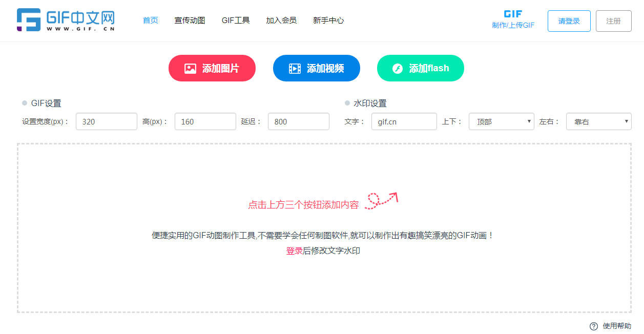Click the 请登录 button
The image size is (644, 334).
click(x=569, y=21)
